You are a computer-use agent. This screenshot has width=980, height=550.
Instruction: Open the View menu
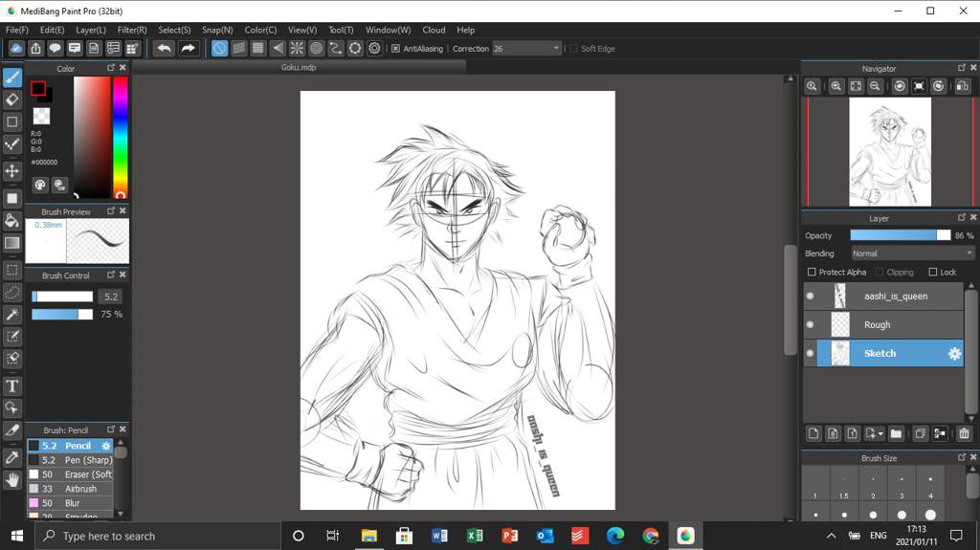tap(302, 30)
